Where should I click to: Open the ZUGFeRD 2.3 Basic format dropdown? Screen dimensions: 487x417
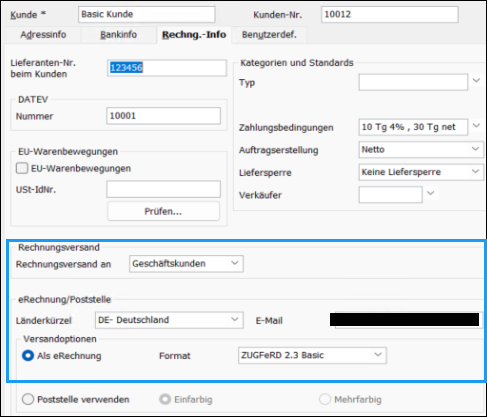(312, 355)
